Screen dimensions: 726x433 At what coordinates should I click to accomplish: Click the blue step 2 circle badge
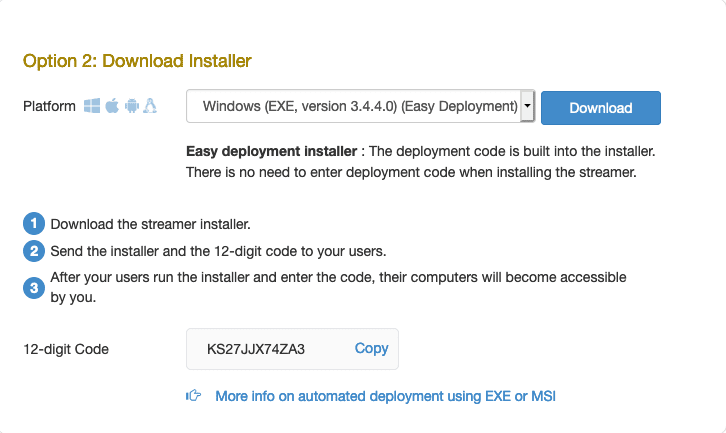[x=34, y=251]
